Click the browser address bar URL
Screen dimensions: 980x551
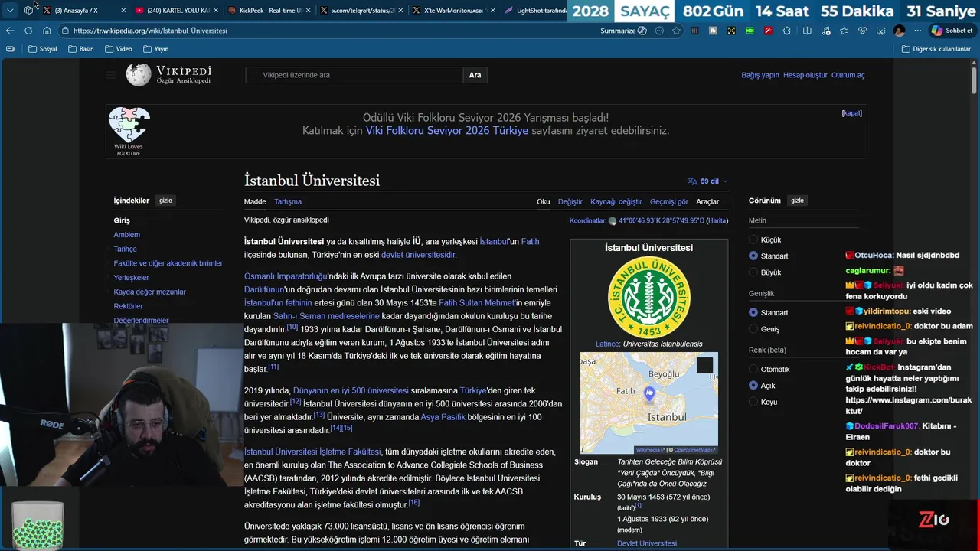[x=150, y=31]
